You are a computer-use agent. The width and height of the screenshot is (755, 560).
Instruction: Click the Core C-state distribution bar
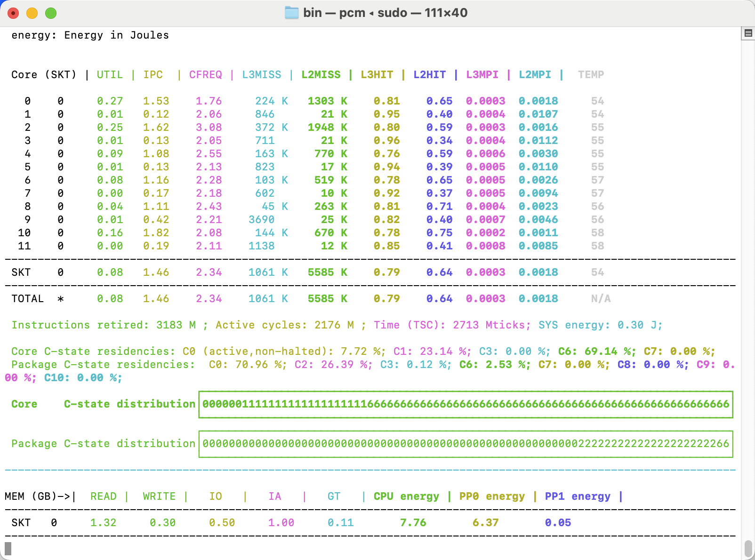pos(466,404)
